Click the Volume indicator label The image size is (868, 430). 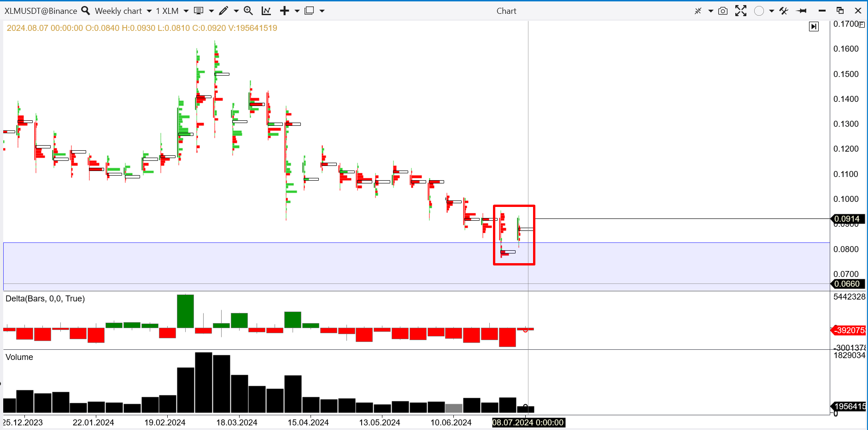click(x=19, y=357)
